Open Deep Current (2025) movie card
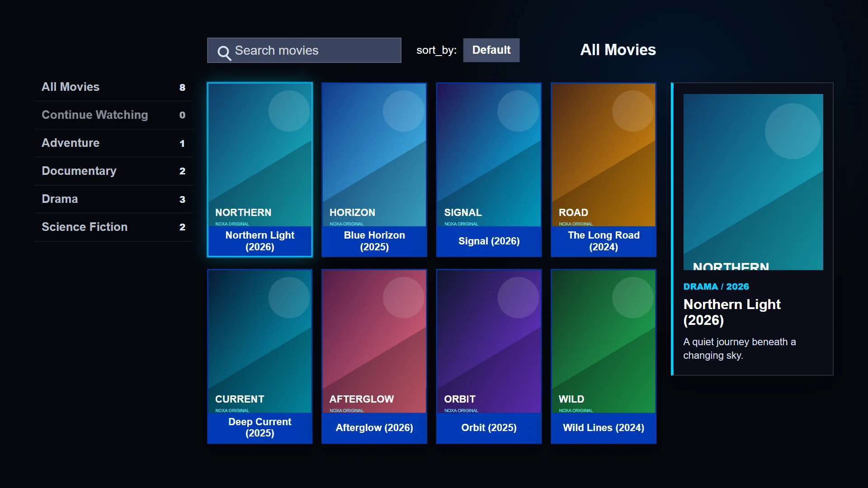Screen dimensions: 868x488 pos(259,356)
